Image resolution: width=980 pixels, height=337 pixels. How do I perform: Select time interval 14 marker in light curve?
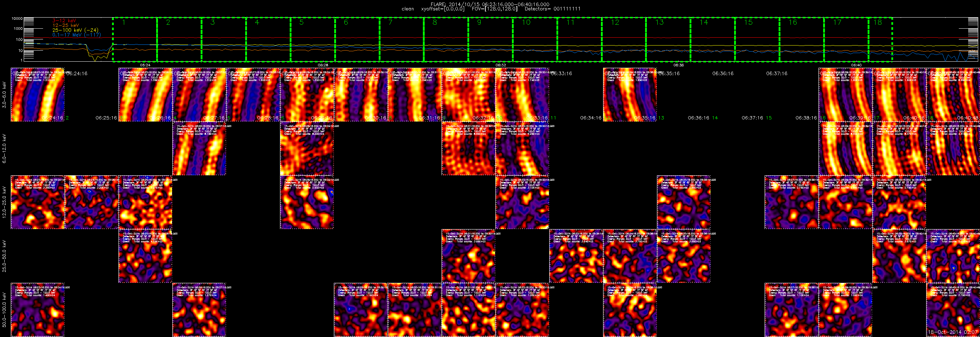click(x=704, y=23)
